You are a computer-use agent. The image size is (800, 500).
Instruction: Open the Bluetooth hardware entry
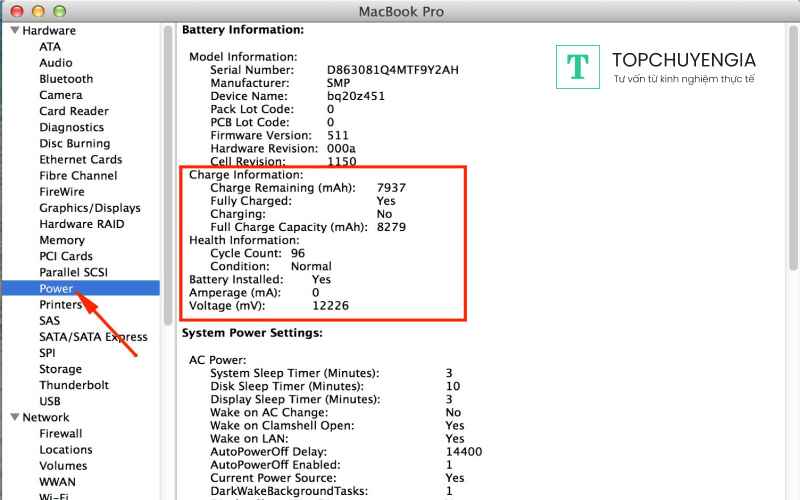pos(66,79)
